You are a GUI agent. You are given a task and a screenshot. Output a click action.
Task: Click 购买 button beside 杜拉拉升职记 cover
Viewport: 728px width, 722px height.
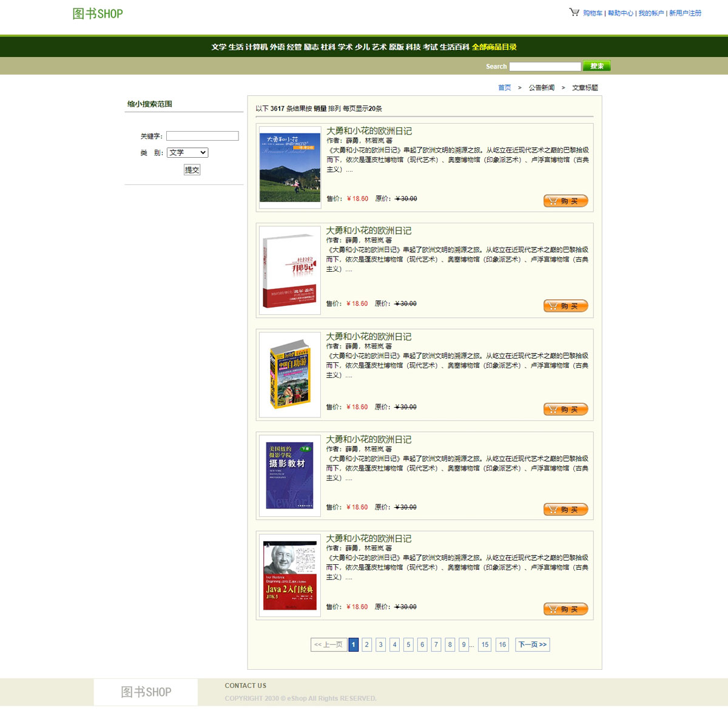[x=565, y=306]
